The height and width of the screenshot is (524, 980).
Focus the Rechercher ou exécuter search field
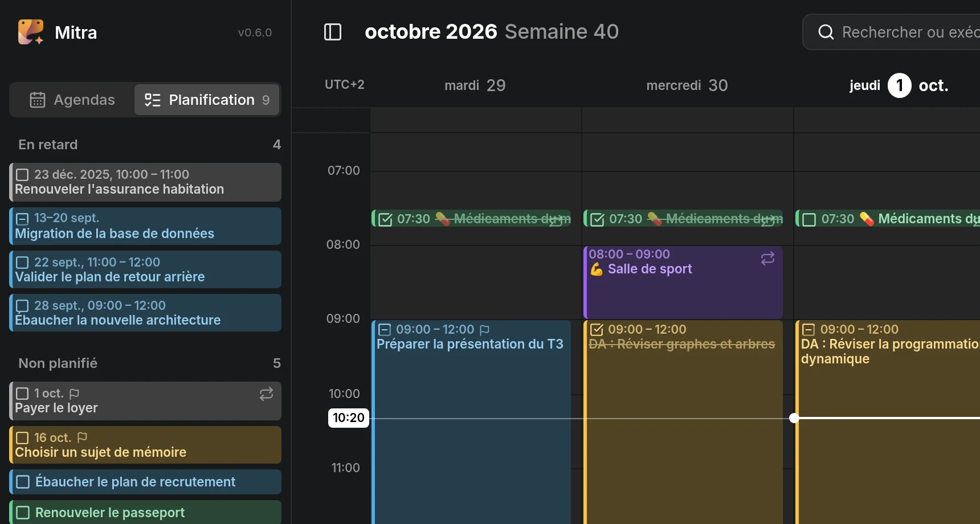click(x=892, y=32)
